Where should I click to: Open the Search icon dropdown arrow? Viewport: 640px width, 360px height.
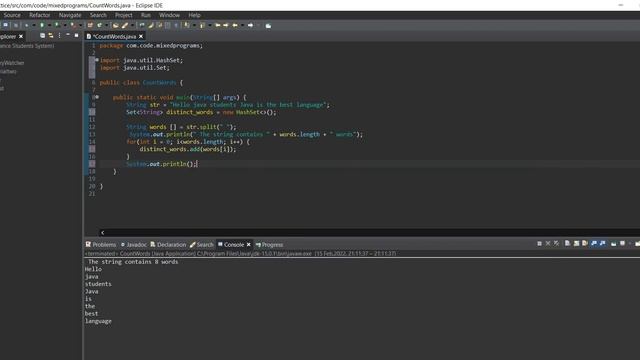(132, 25)
